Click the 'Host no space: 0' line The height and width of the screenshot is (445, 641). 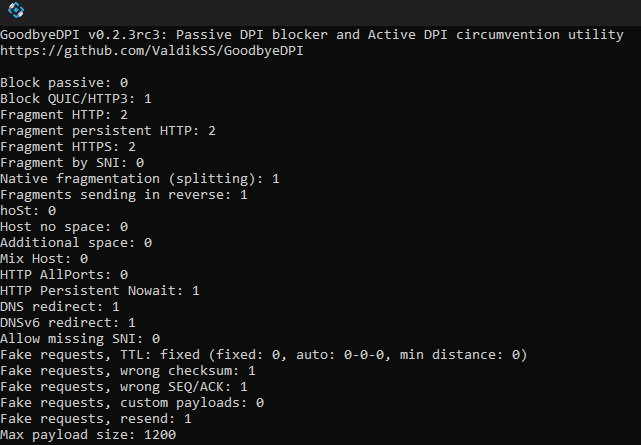[64, 226]
